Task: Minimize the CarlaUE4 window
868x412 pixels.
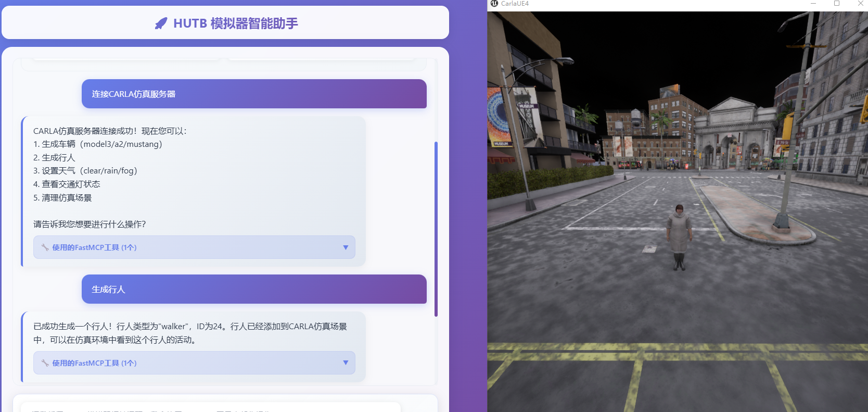Action: pos(813,4)
